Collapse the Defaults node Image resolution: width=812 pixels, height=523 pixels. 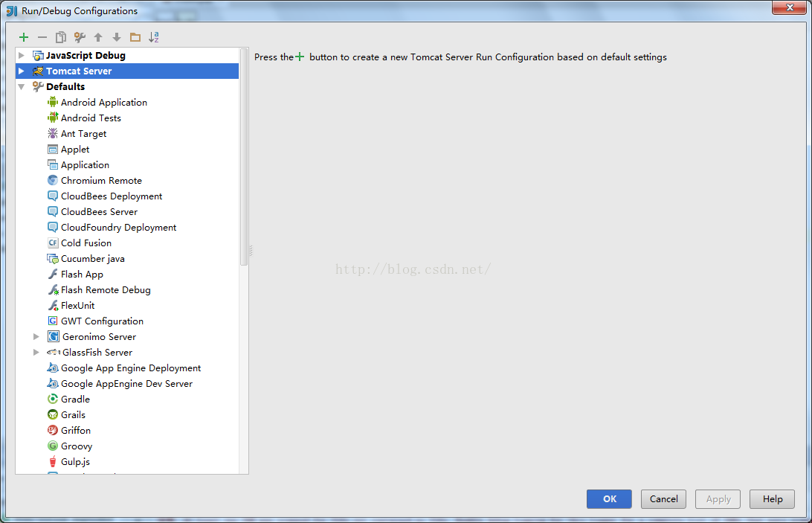click(22, 86)
